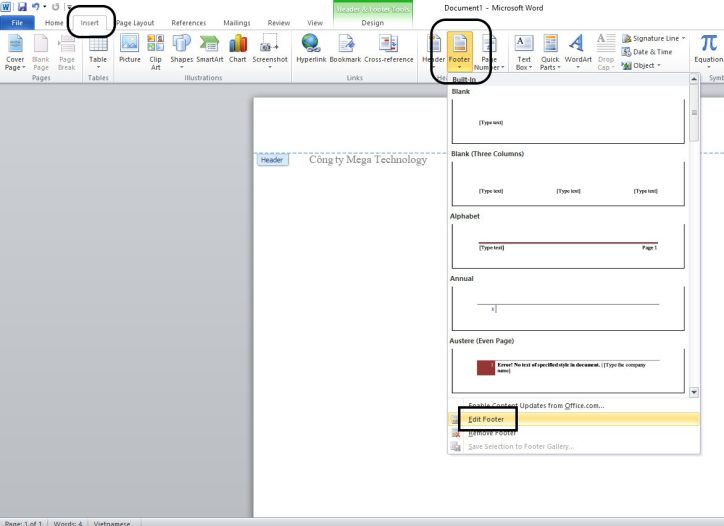Image resolution: width=724 pixels, height=526 pixels.
Task: Insert a Blank Page
Action: 41,52
